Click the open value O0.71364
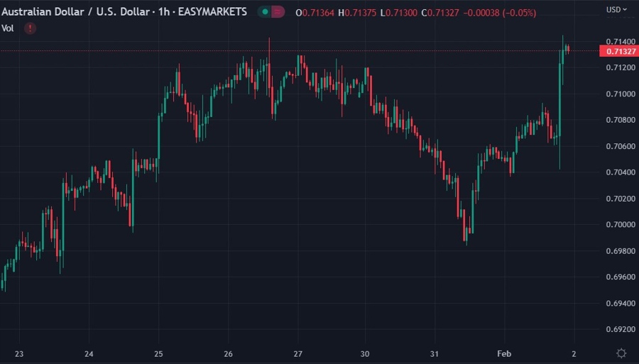This screenshot has height=364, width=639. pyautogui.click(x=315, y=13)
